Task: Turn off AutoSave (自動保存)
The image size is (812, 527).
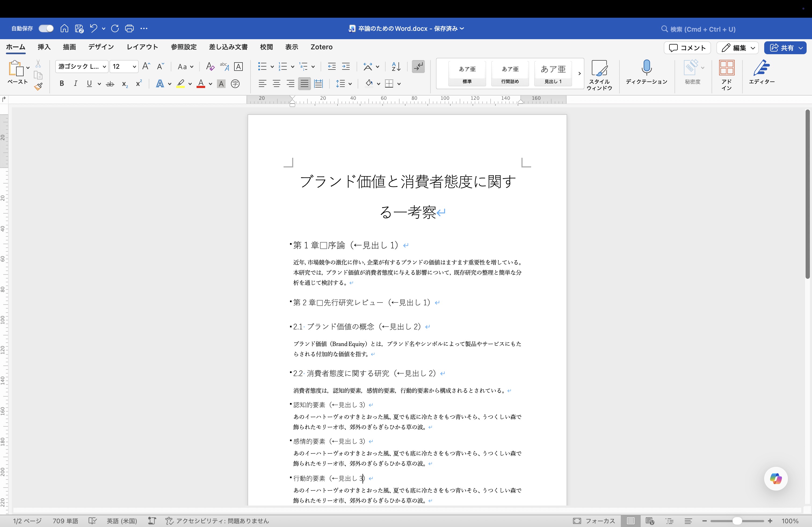Action: pos(46,28)
